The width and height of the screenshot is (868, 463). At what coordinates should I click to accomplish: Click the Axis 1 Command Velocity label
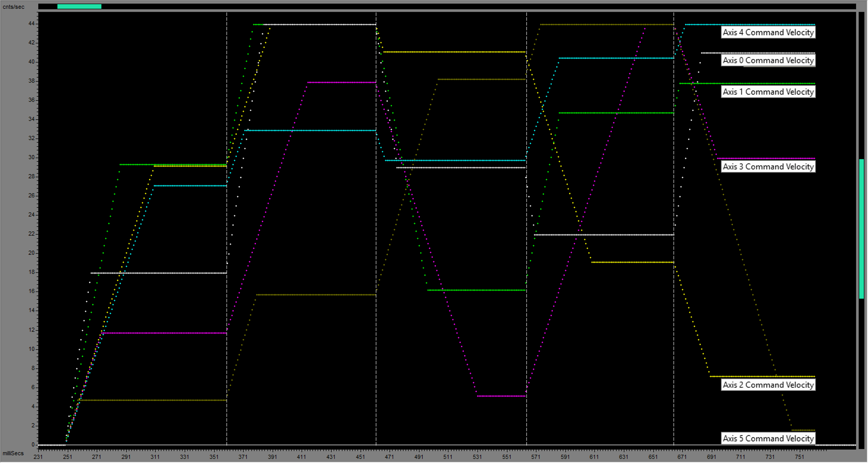[x=768, y=92]
